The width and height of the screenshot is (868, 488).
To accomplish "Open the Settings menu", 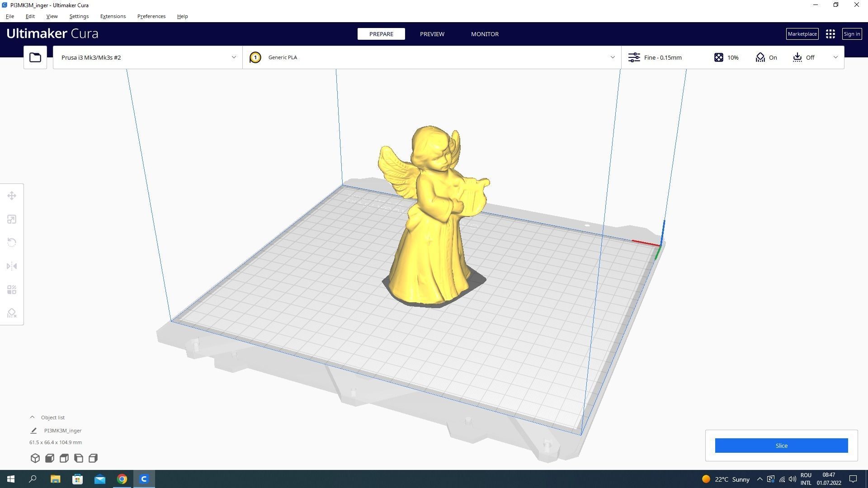I will coord(79,16).
